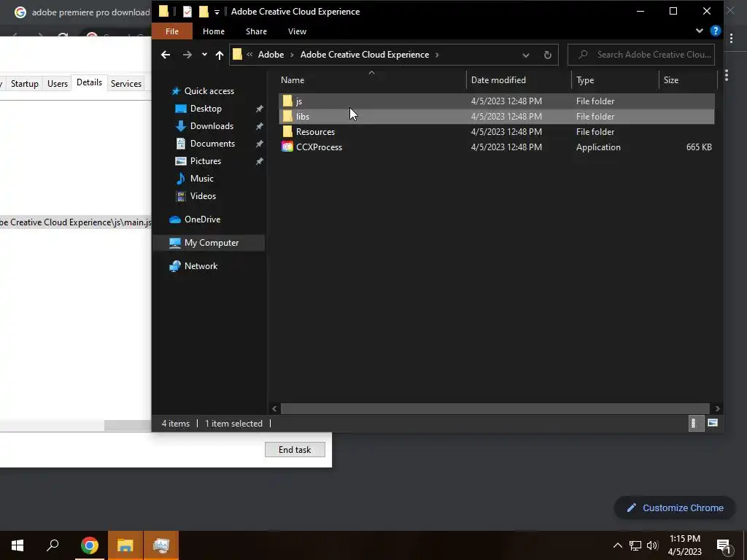Viewport: 747px width, 560px height.
Task: Click scroll right arrow of file list
Action: pos(717,408)
